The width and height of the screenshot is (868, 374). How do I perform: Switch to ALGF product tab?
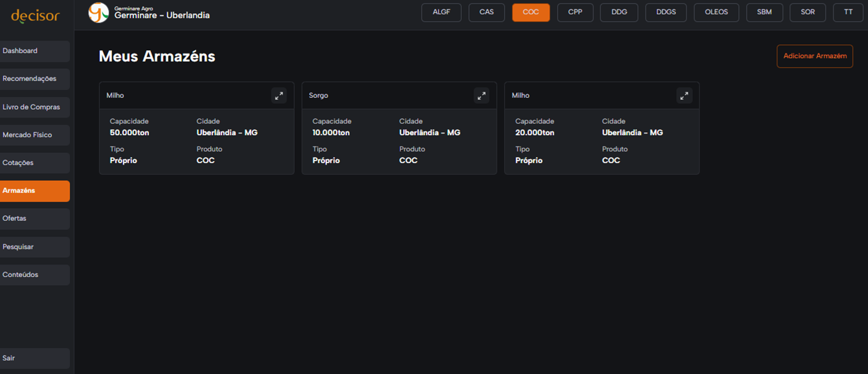click(x=441, y=12)
